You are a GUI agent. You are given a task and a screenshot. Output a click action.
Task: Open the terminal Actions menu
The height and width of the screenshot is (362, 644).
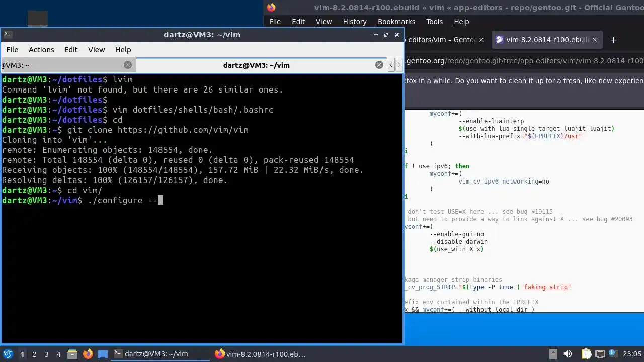click(x=41, y=49)
